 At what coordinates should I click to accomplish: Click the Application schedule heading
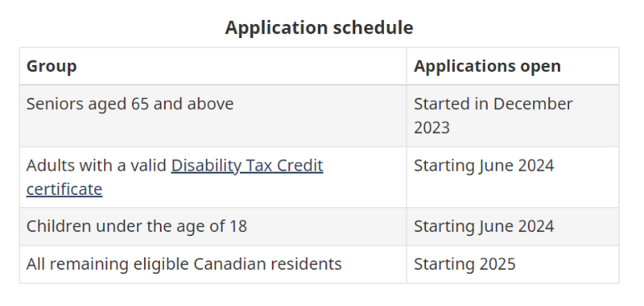point(319,28)
